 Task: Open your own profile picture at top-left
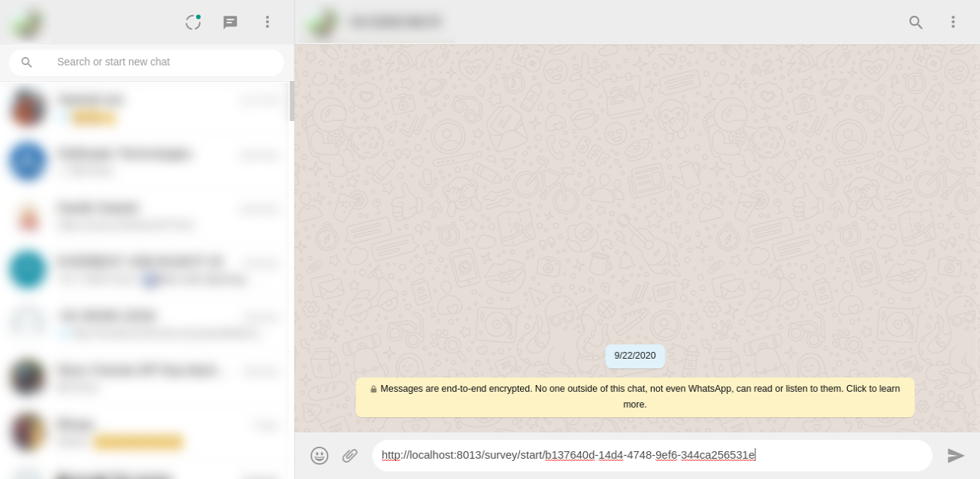[x=27, y=23]
